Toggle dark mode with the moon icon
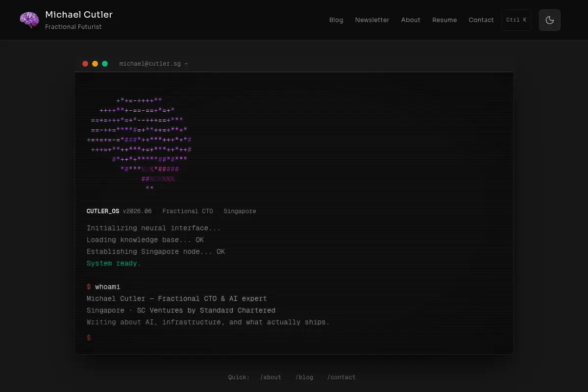This screenshot has width=588, height=392. coord(550,20)
